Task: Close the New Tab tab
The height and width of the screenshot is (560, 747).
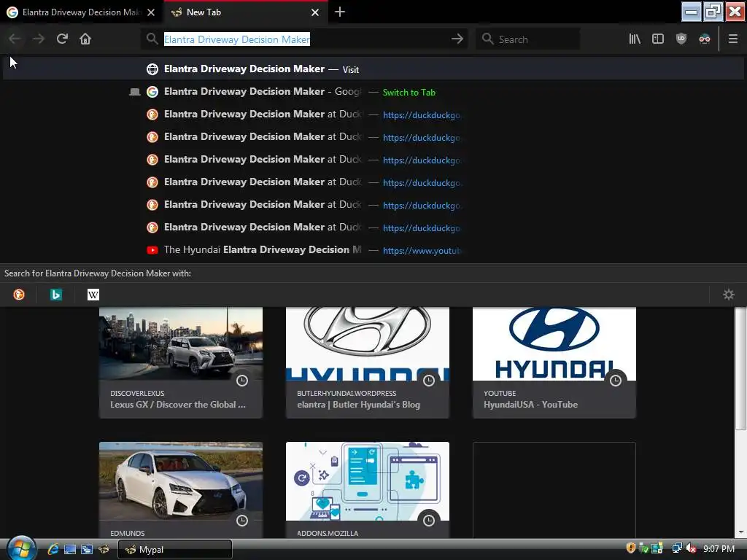Action: 315,12
